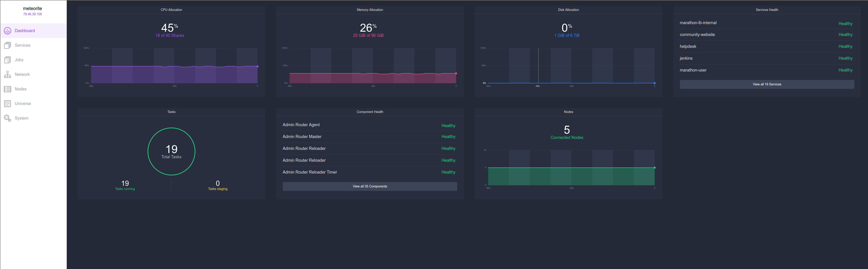Click '25 GiB of 96 GiB' text
Screen dimensions: 868x269
(368, 35)
